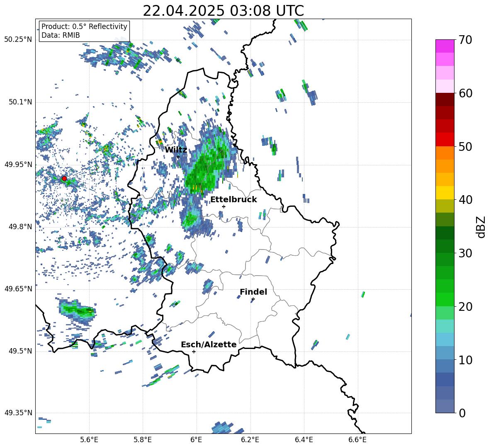Click the colorbar tick value 10

click(465, 360)
